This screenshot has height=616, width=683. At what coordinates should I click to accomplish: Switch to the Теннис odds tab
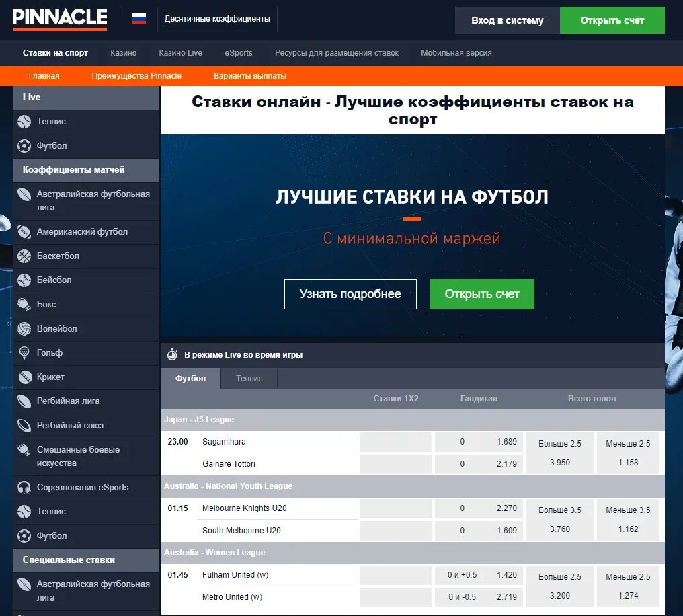pos(249,378)
